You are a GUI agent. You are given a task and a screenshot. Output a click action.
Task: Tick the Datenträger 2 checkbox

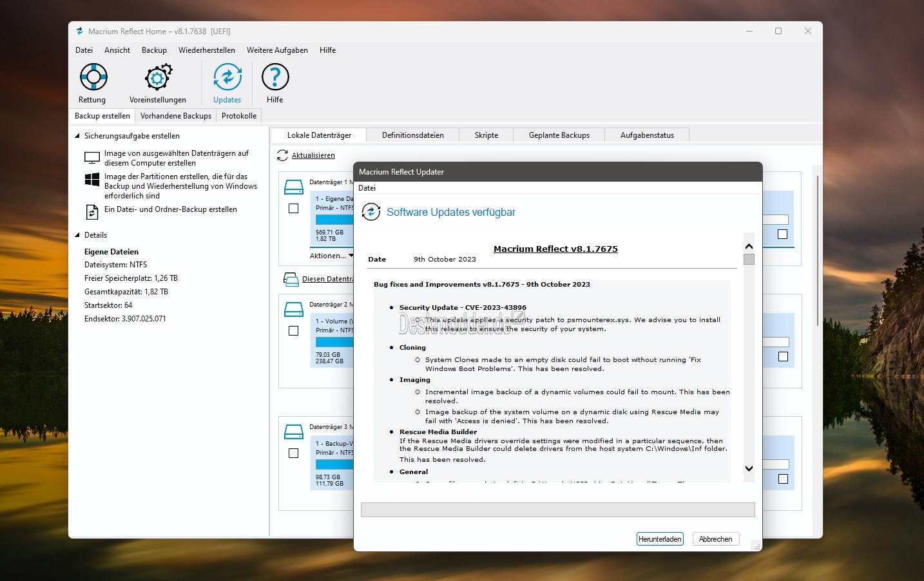click(294, 331)
